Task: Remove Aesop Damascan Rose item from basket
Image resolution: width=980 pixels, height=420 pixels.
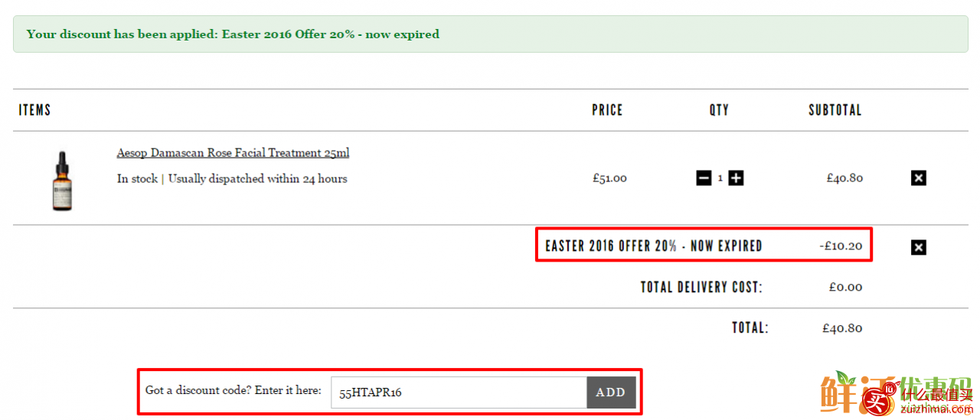Action: [x=919, y=178]
